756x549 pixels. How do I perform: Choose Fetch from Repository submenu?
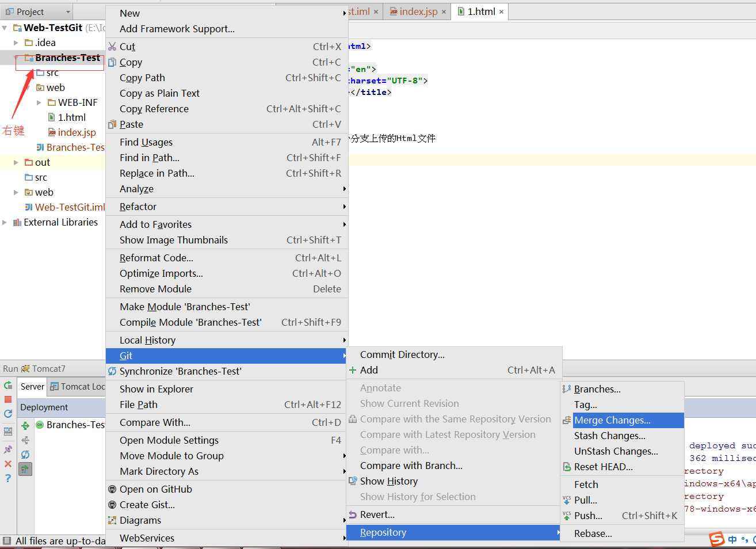[623, 485]
